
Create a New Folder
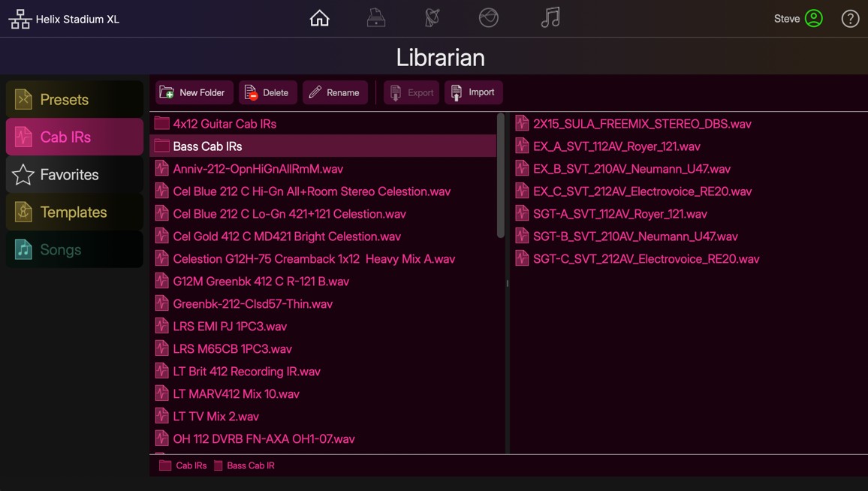coord(194,92)
